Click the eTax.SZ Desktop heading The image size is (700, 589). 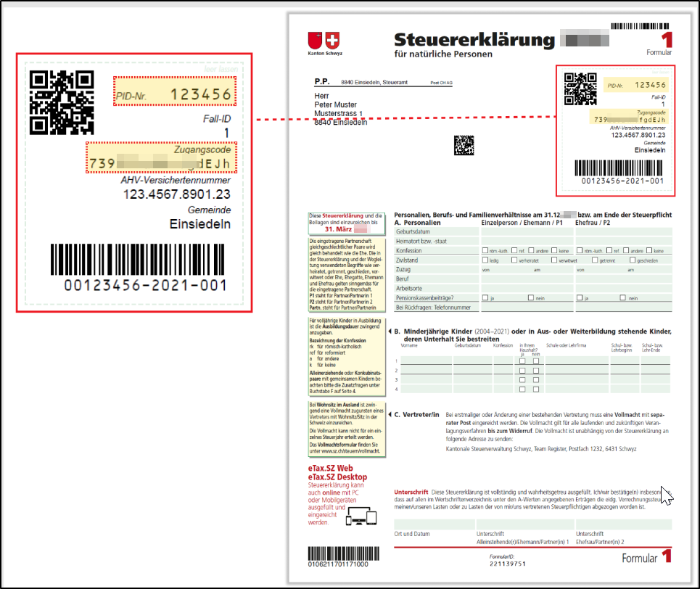coord(337,477)
